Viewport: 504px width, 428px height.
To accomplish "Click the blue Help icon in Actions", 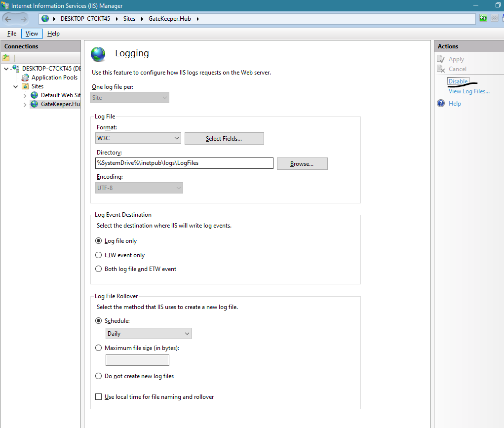I will 441,104.
